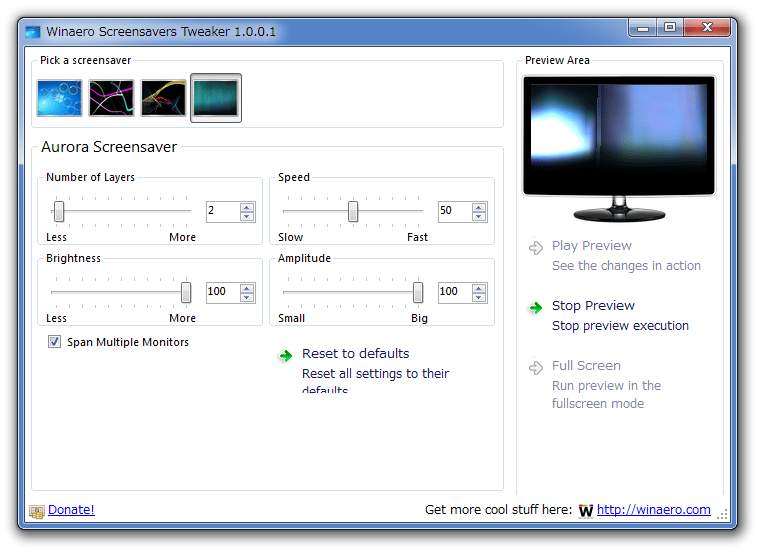Select the Mystify screensaver thumbnail
This screenshot has width=760, height=553.
tap(111, 98)
